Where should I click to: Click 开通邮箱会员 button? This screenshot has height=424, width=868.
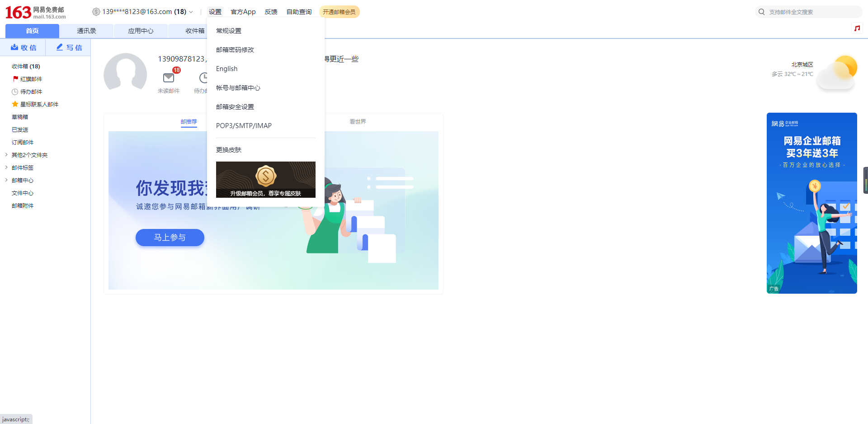pos(339,12)
